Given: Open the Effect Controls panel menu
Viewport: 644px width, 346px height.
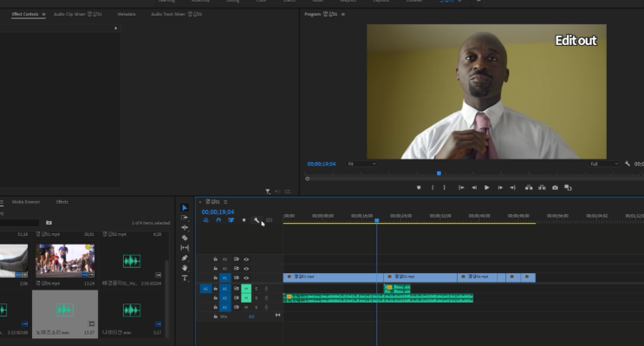Looking at the screenshot, I should pos(43,14).
